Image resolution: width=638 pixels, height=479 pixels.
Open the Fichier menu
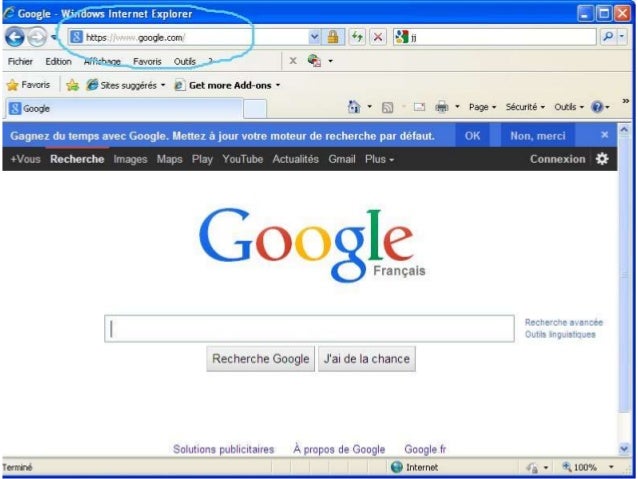(20, 61)
